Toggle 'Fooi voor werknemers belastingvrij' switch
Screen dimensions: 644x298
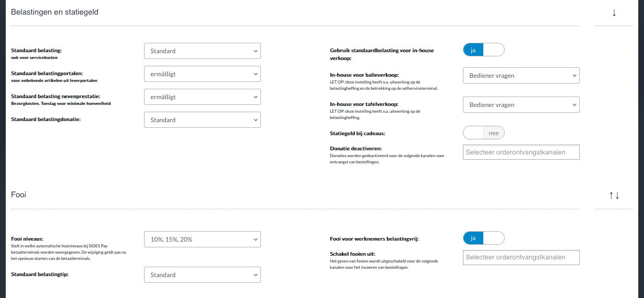pos(483,239)
